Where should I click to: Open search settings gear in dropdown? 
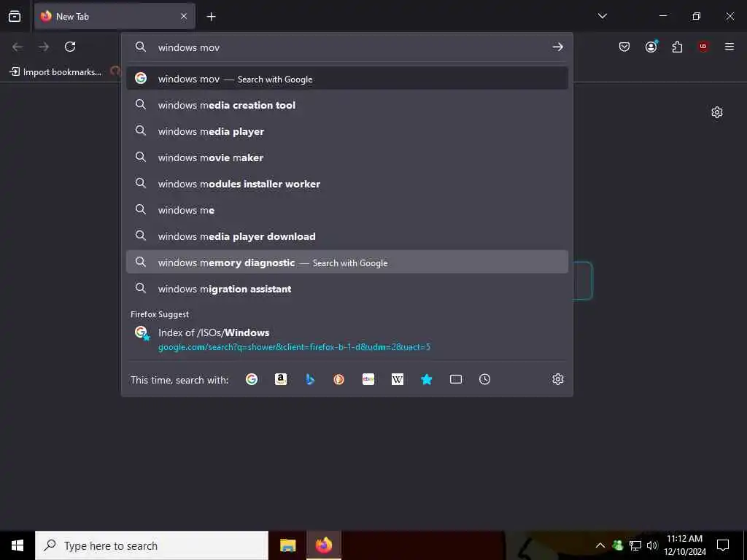(558, 379)
